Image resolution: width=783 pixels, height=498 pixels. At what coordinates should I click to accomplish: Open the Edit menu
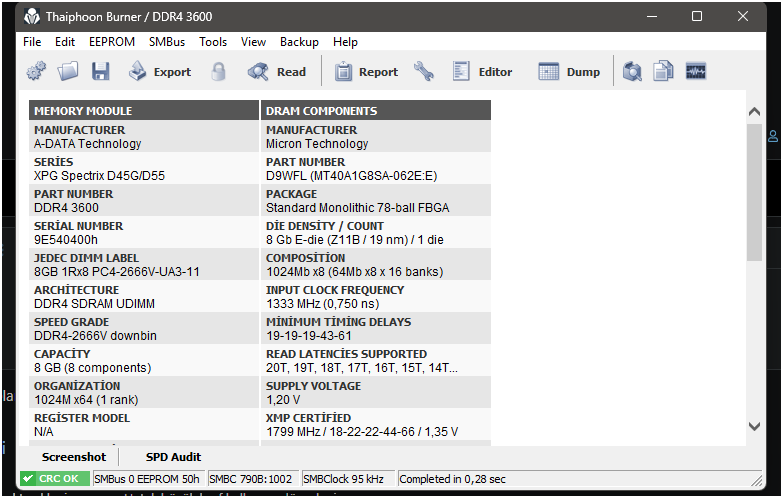pos(65,42)
